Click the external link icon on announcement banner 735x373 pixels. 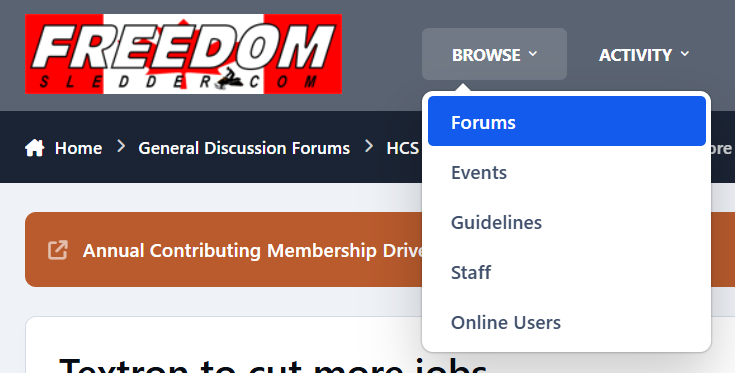[x=58, y=250]
